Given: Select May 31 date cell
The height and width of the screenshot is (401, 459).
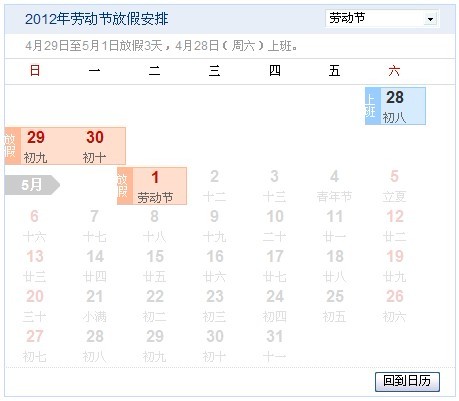Looking at the screenshot, I should 275,346.
